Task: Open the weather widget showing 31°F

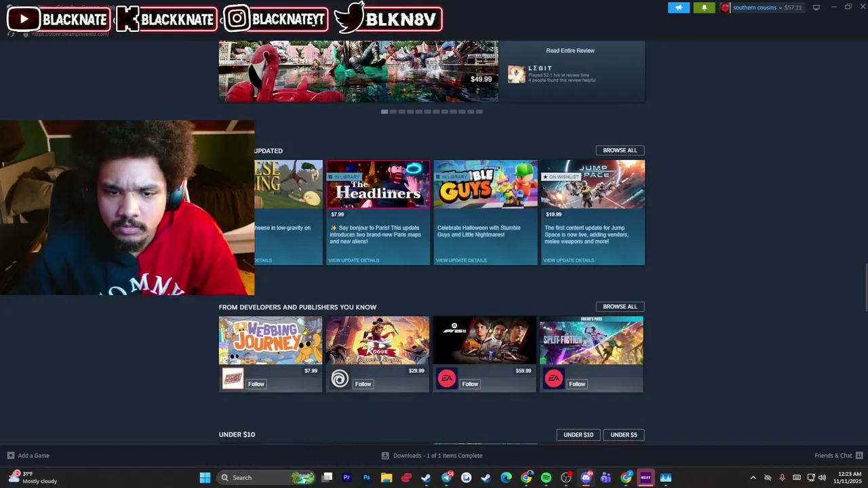Action: pyautogui.click(x=33, y=478)
